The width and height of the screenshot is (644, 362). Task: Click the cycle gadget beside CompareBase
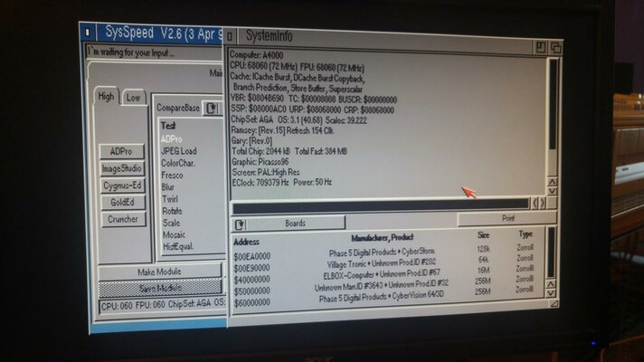212,108
